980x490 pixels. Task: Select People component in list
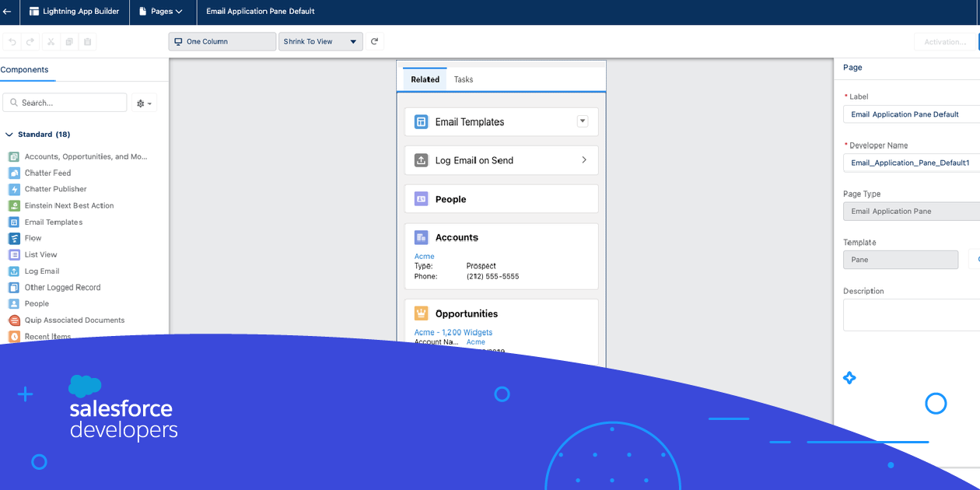[x=29, y=303]
